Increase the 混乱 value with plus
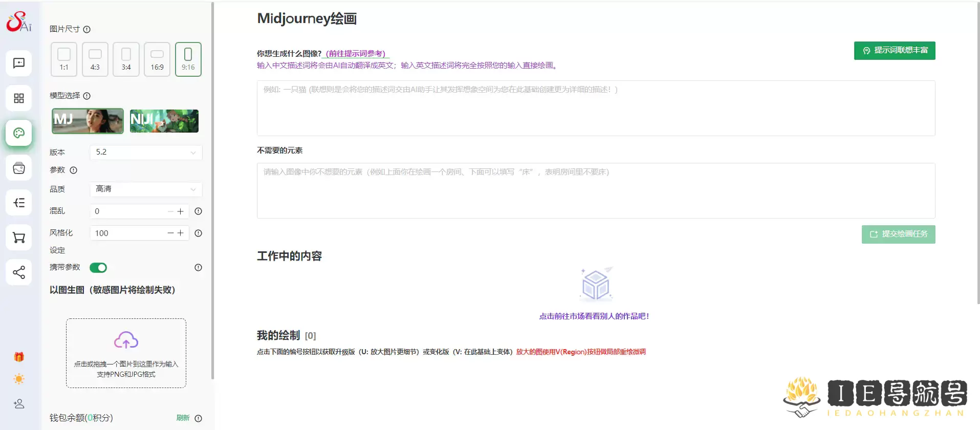This screenshot has height=430, width=980. click(180, 211)
